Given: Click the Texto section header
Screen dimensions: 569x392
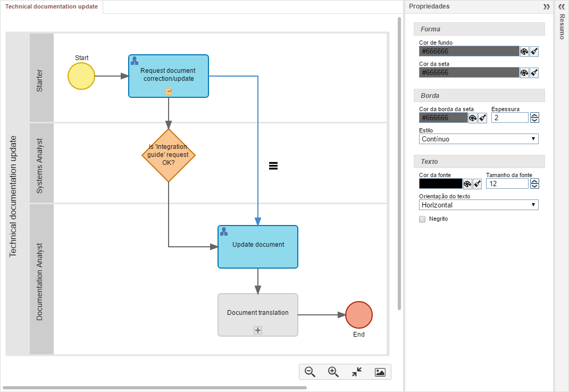Looking at the screenshot, I should coord(479,162).
